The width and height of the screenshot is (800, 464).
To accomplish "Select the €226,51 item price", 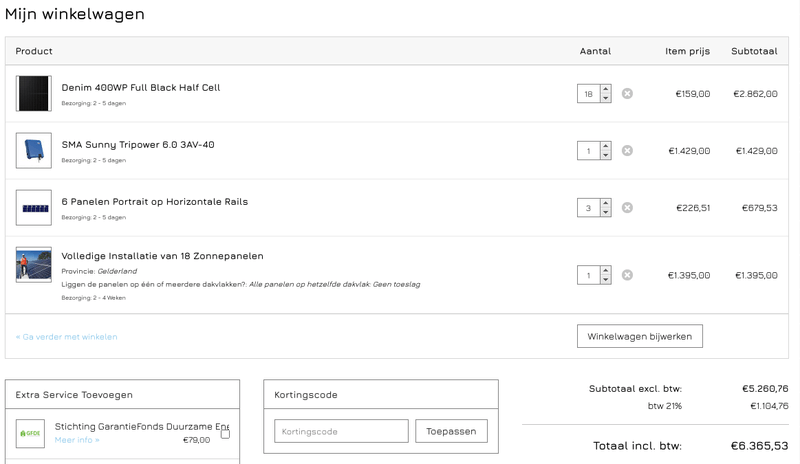I will pyautogui.click(x=693, y=208).
